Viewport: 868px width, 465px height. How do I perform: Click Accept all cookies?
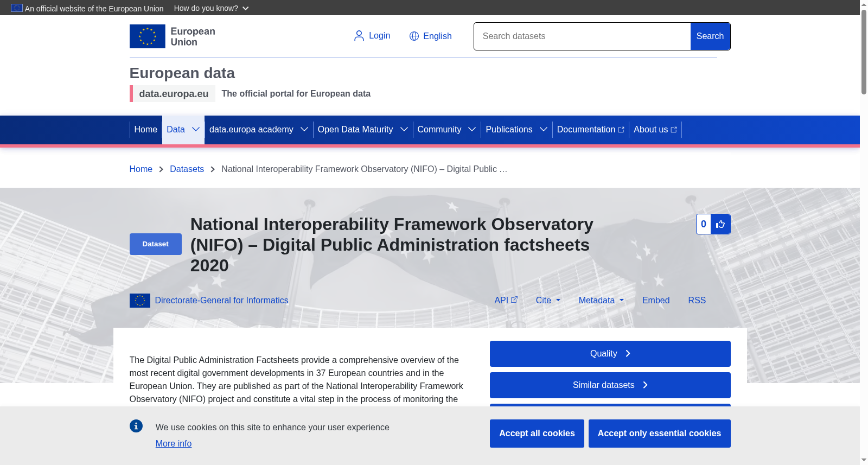point(537,434)
